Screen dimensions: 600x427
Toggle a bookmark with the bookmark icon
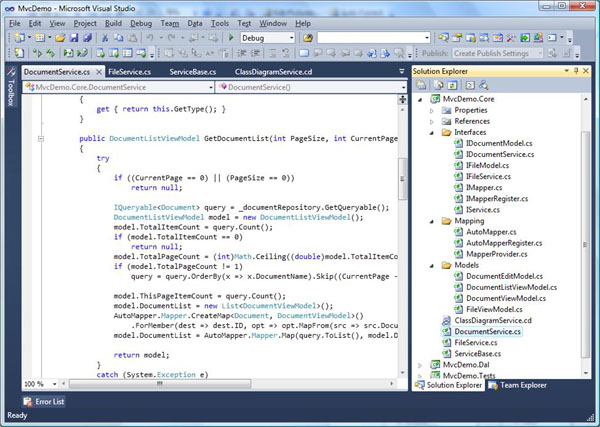coord(304,53)
